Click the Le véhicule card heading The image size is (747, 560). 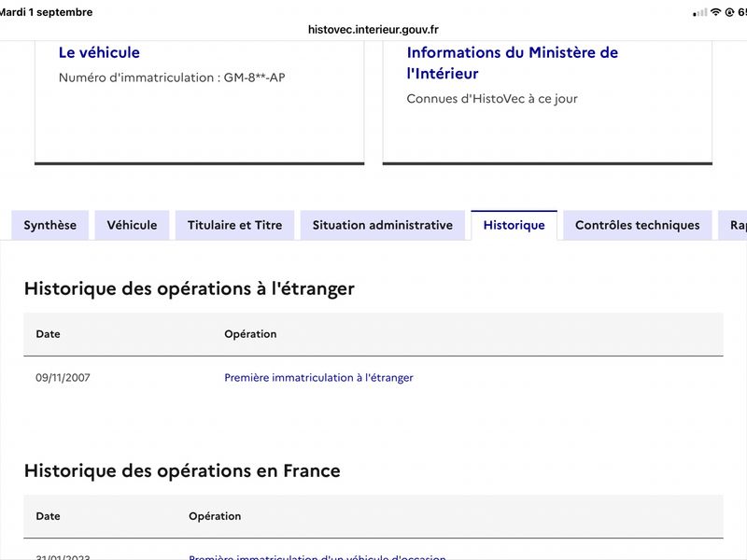point(99,52)
